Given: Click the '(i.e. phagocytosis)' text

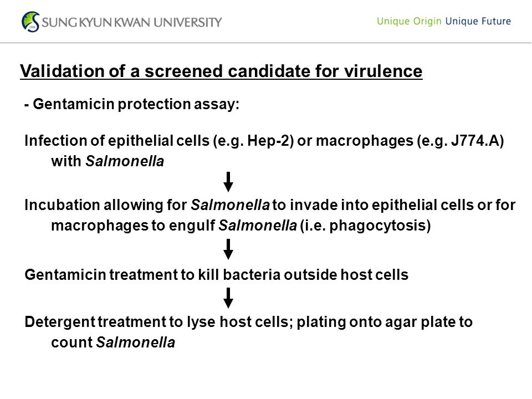Looking at the screenshot, I should [365, 226].
